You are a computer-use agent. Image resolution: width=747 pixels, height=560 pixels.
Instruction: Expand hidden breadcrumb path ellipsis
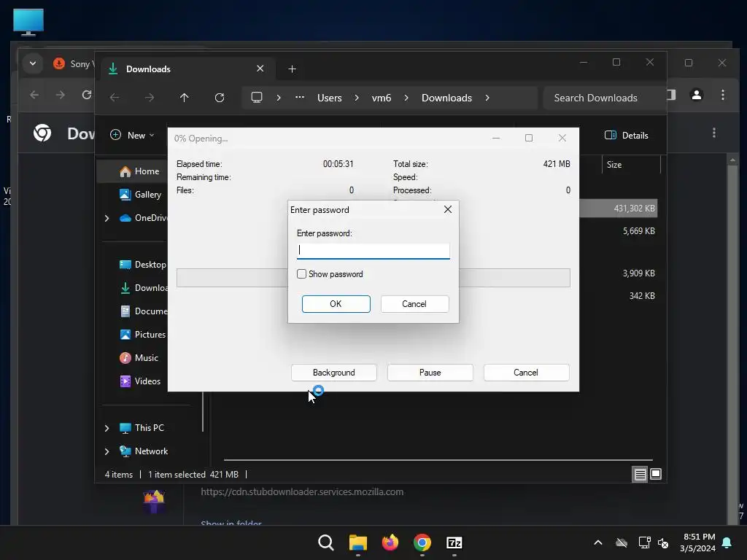pyautogui.click(x=300, y=98)
